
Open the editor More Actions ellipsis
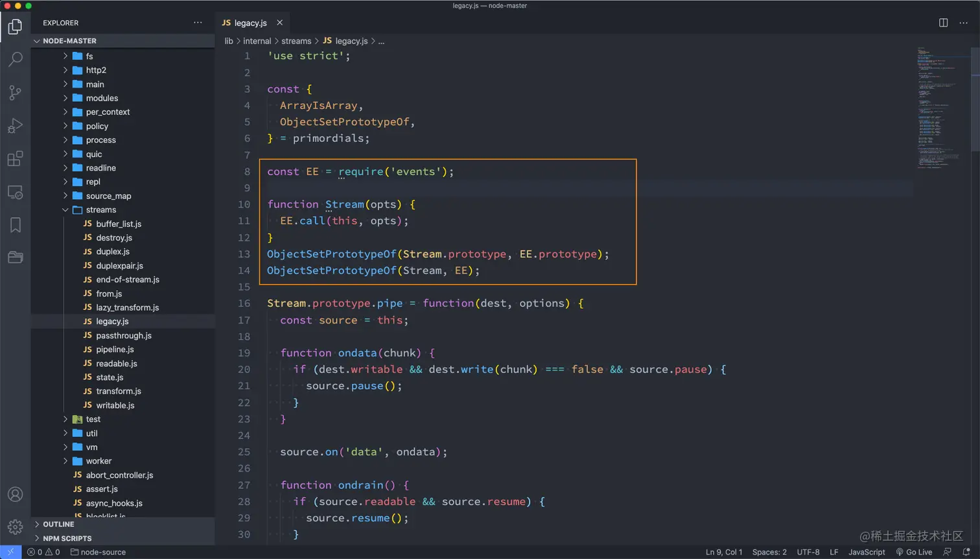[x=963, y=23]
